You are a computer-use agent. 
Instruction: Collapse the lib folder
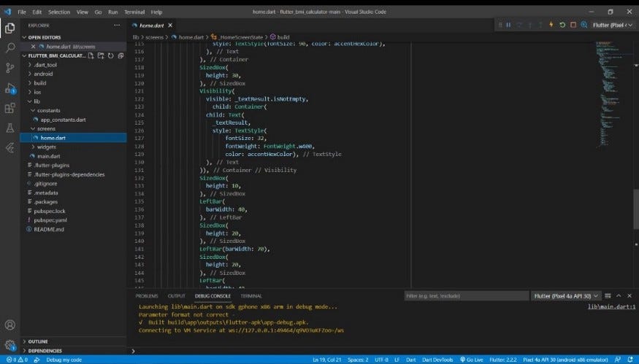(37, 101)
